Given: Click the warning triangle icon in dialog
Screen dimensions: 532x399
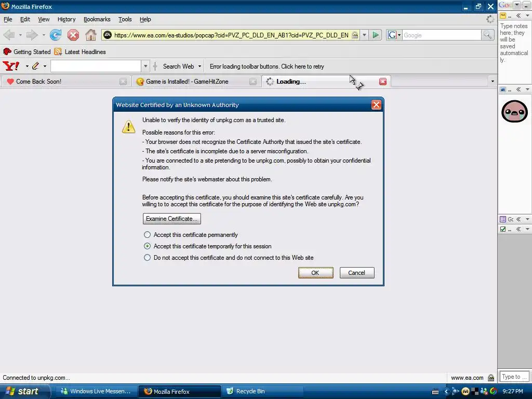Looking at the screenshot, I should [129, 127].
